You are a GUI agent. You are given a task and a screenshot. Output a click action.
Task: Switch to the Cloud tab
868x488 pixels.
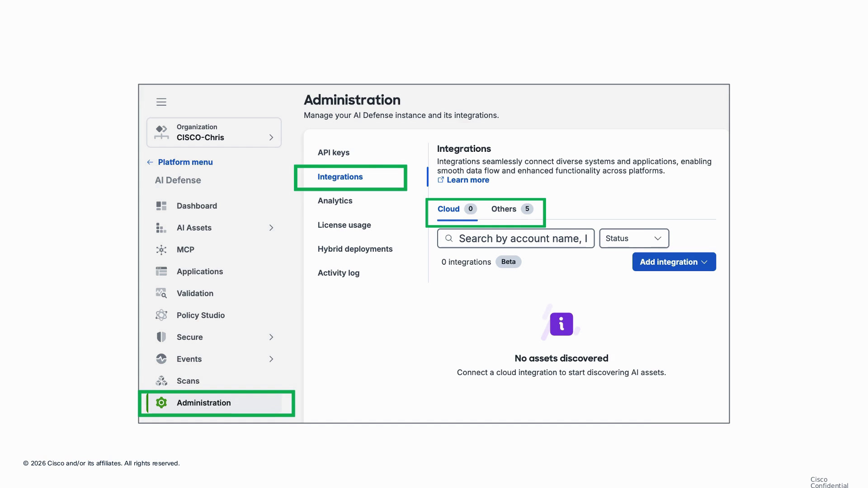[x=457, y=209]
